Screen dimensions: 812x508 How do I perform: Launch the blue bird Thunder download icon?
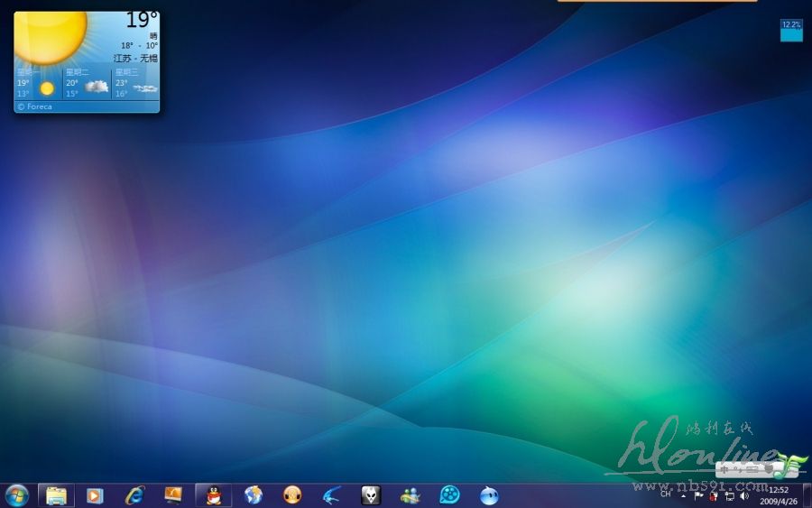click(331, 494)
